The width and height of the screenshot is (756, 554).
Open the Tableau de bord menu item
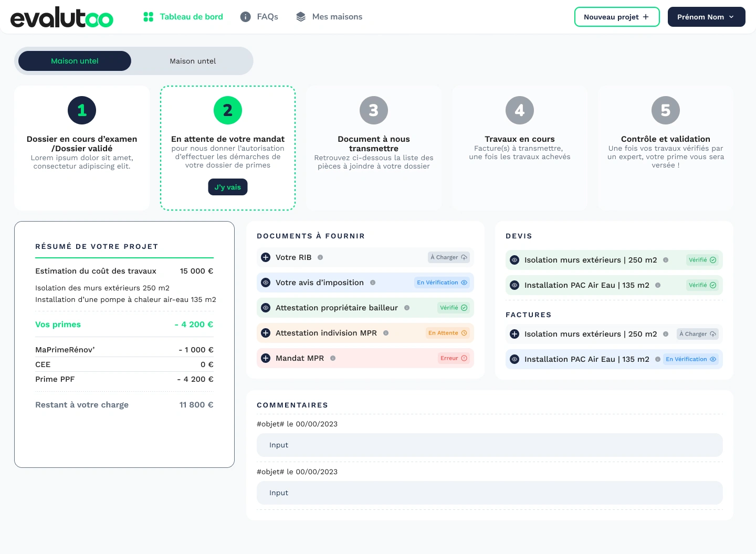coord(183,17)
